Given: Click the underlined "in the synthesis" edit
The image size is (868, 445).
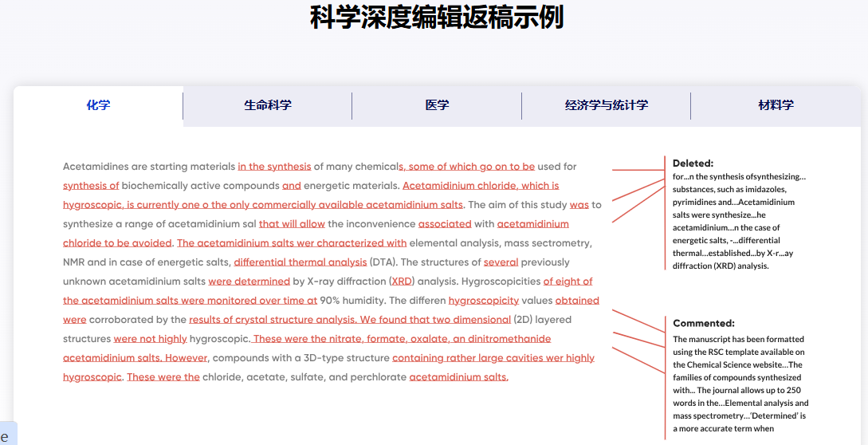Looking at the screenshot, I should click(274, 167).
